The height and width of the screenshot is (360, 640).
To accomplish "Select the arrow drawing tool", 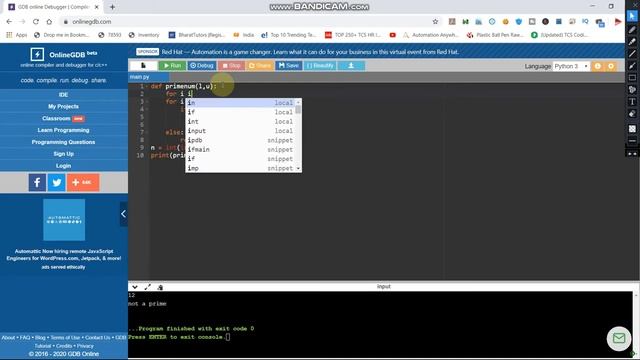I will [632, 66].
